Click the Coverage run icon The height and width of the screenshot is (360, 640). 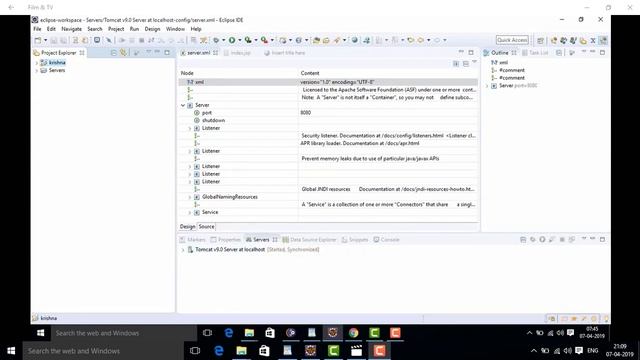pos(248,40)
